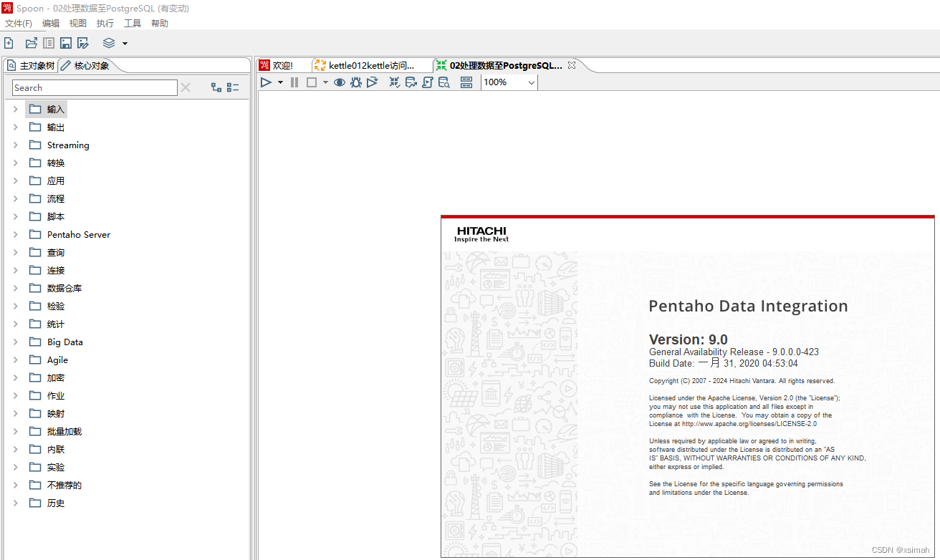Save the transformation with the floppy disk icon
This screenshot has height=560, width=940.
click(65, 43)
